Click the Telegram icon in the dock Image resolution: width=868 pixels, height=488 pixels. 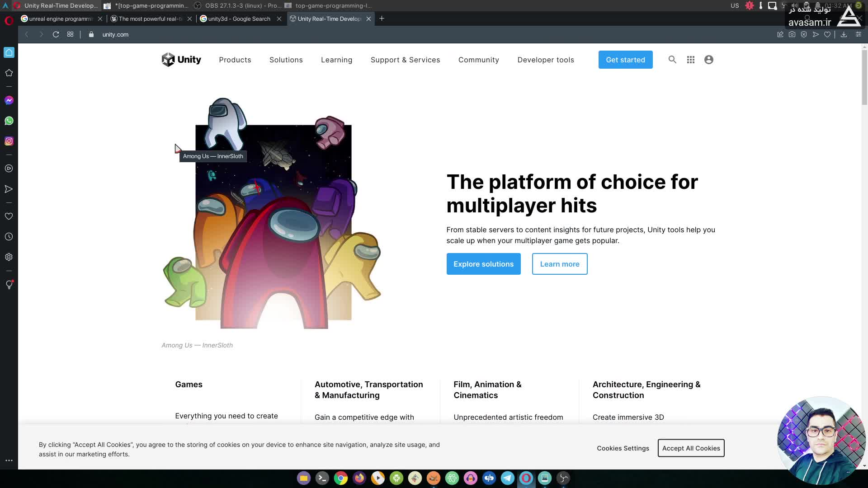point(507,478)
